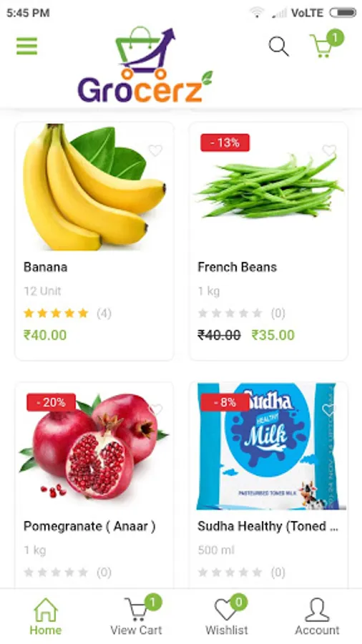The width and height of the screenshot is (362, 644).
Task: Toggle French Beans wishlist heart
Action: coord(329,151)
